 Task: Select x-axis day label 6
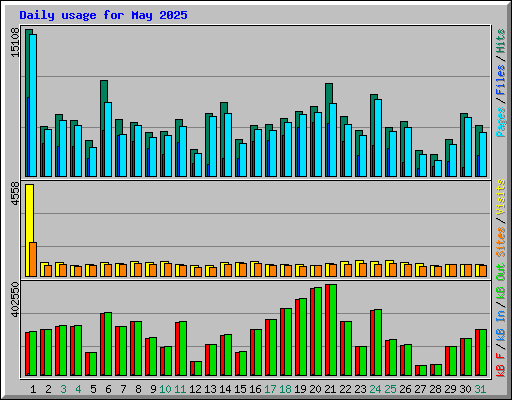tap(108, 389)
